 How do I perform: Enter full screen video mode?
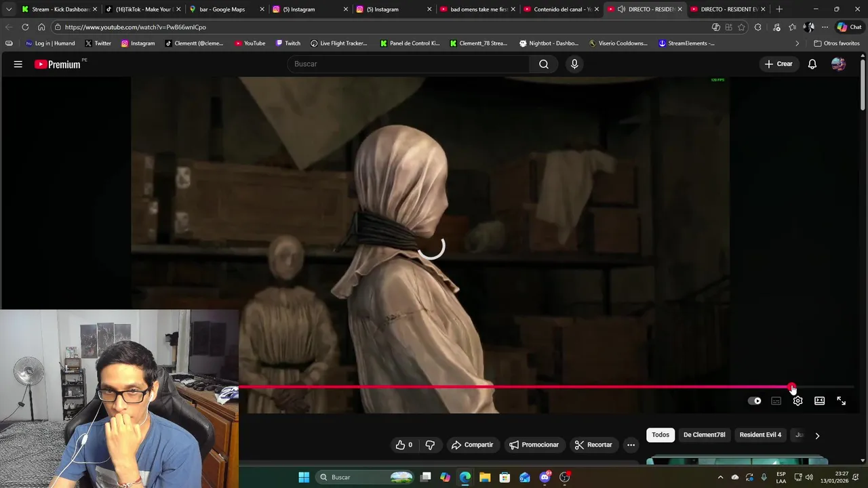pos(842,401)
